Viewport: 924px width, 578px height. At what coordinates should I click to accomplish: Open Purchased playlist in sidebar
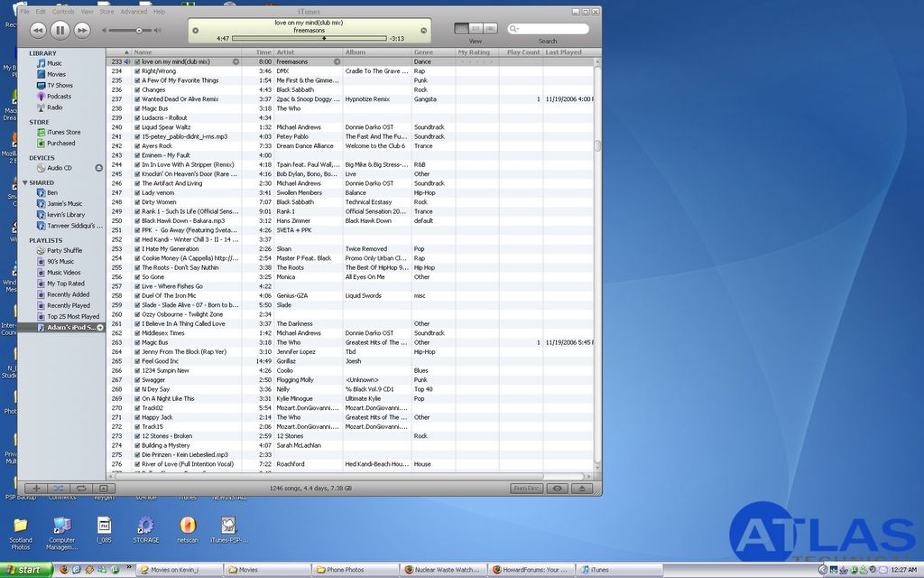click(61, 144)
